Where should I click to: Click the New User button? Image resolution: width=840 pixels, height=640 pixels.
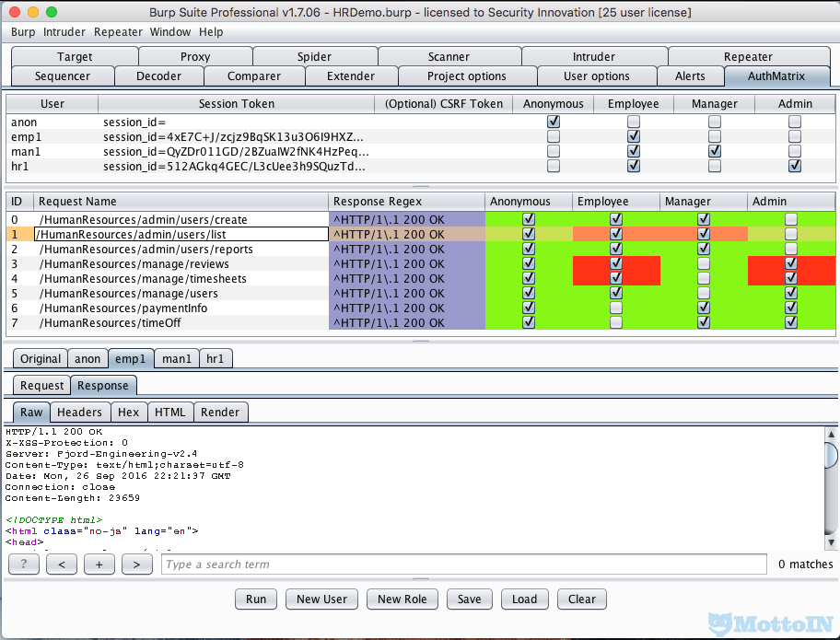click(x=322, y=599)
